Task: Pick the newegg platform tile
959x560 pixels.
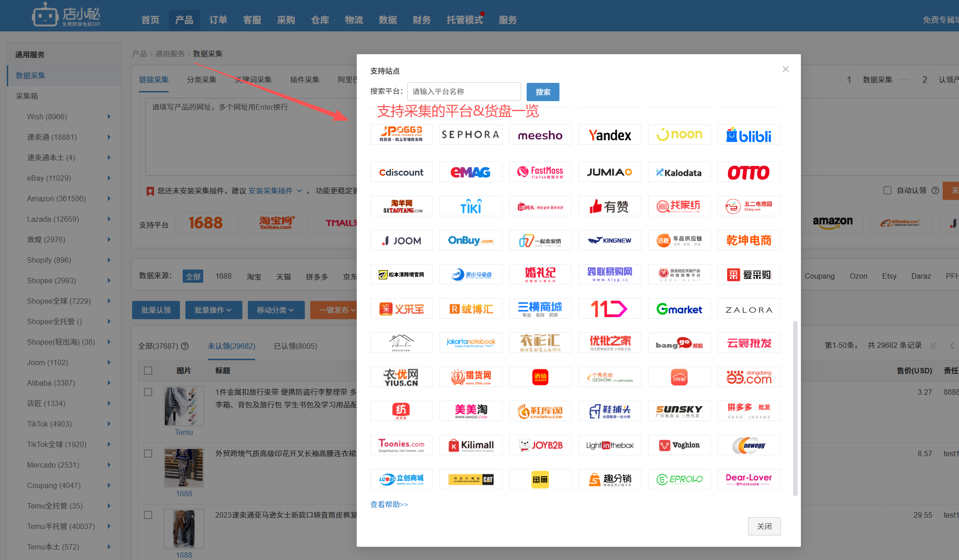Action: point(749,445)
